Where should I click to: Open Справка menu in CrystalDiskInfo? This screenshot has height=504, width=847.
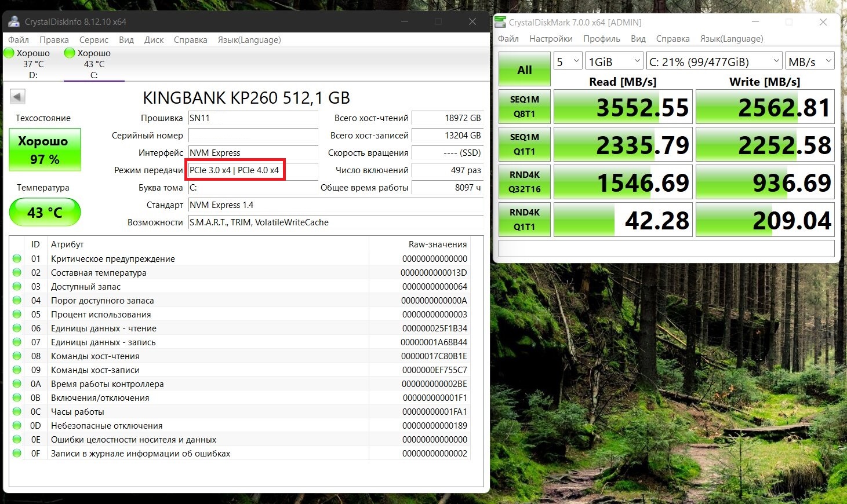[x=190, y=40]
